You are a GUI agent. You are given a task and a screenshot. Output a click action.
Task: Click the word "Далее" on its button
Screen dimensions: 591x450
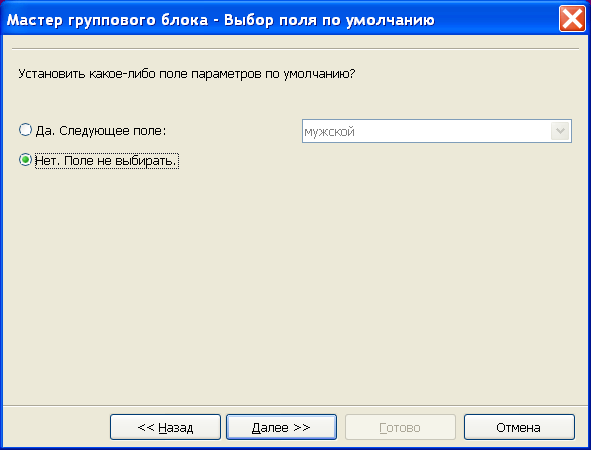click(270, 427)
